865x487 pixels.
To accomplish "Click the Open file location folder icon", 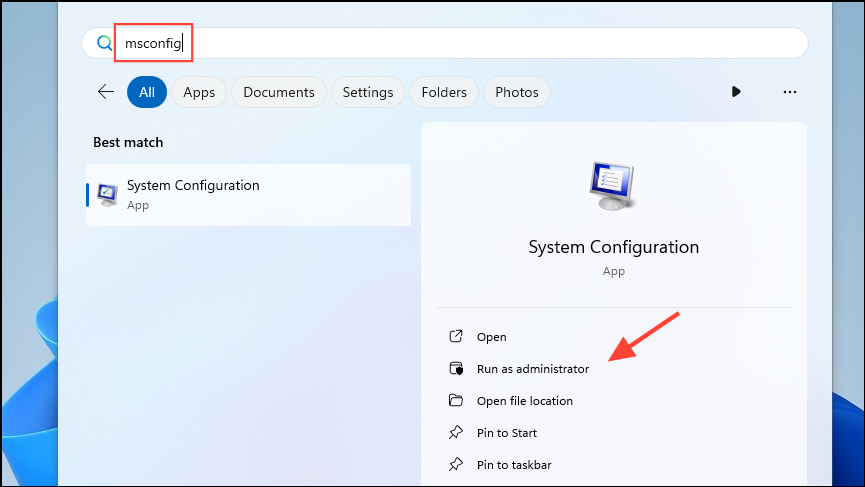I will tap(456, 400).
